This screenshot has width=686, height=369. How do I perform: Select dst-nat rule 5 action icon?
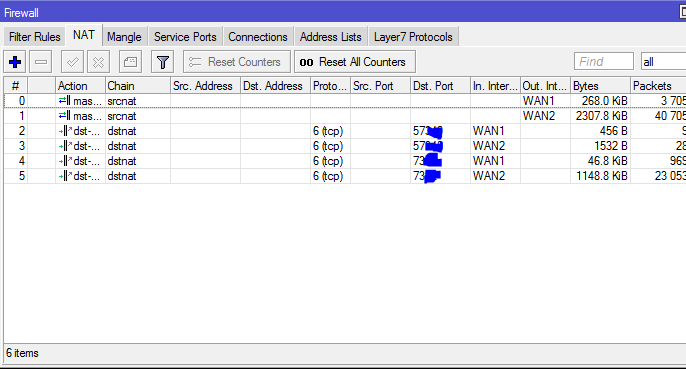click(65, 176)
